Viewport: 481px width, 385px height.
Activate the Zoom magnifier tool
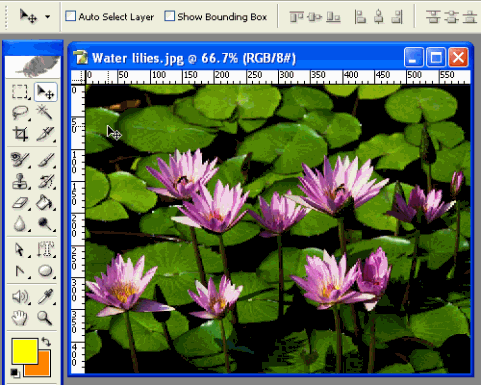pos(45,318)
